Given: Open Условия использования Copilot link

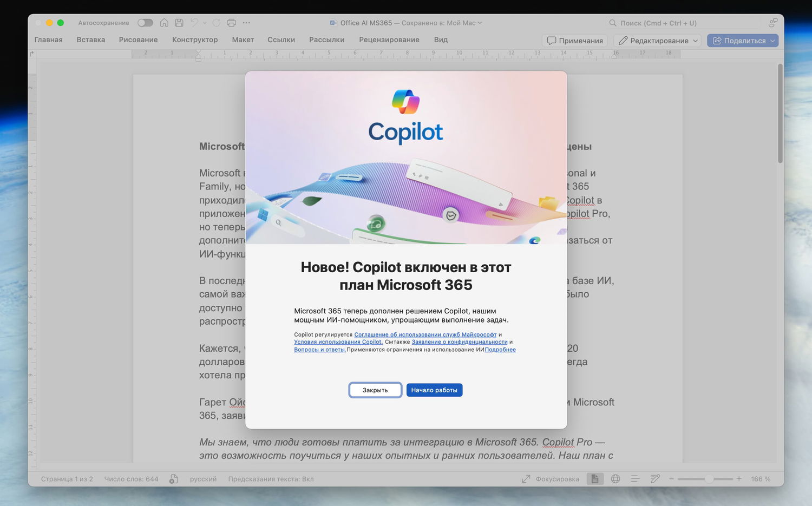Looking at the screenshot, I should point(338,341).
